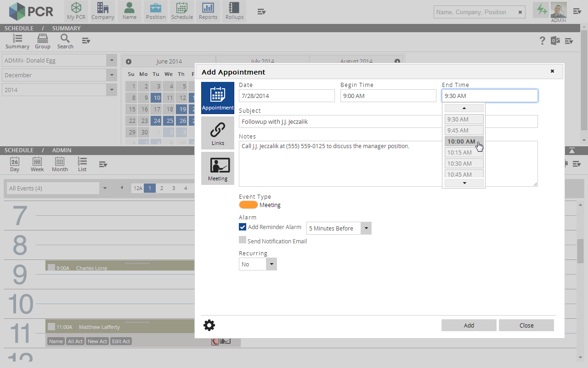Viewport: 588px width, 368px height.
Task: Expand the 5 Minutes Before dropdown
Action: tap(366, 228)
